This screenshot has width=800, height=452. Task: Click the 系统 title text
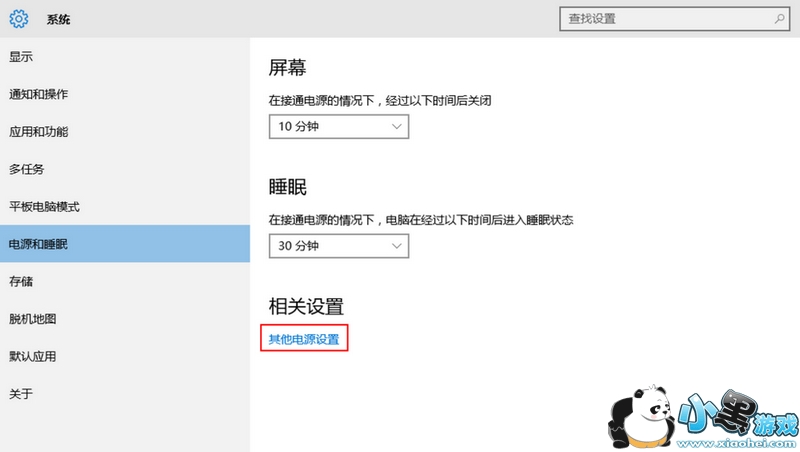[x=58, y=19]
